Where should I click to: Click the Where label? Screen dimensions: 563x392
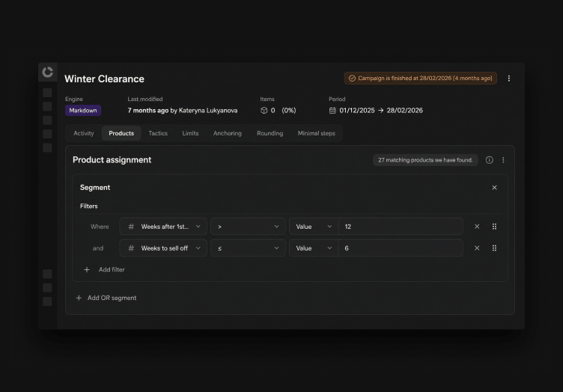100,227
